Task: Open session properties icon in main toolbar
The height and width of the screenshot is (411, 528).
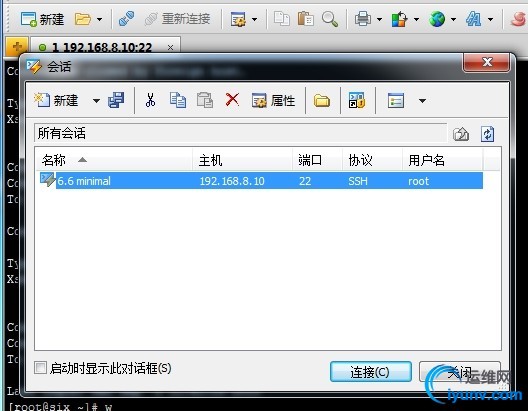Action: coord(238,19)
